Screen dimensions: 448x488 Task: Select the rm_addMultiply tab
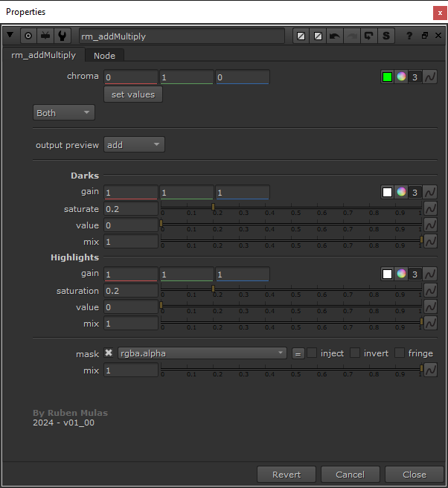pos(43,55)
